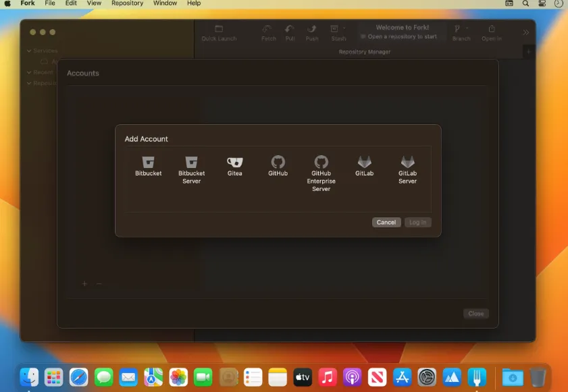Launch Safari from the Dock
The width and height of the screenshot is (568, 392).
[78, 377]
